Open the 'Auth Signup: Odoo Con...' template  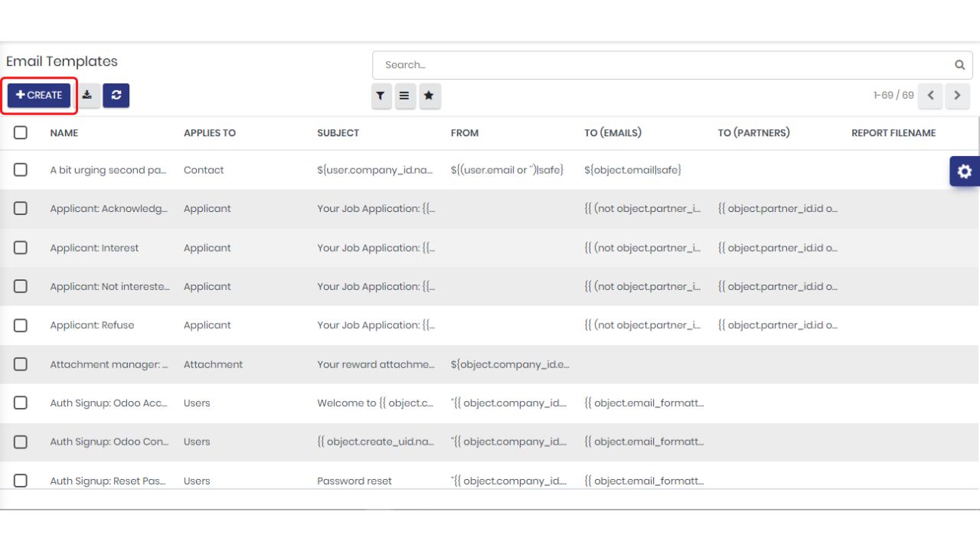pos(109,442)
